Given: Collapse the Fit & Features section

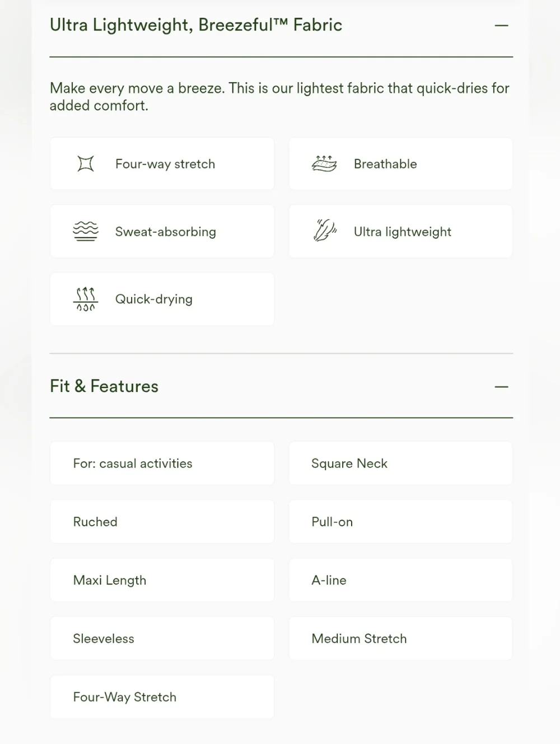Looking at the screenshot, I should (x=501, y=387).
